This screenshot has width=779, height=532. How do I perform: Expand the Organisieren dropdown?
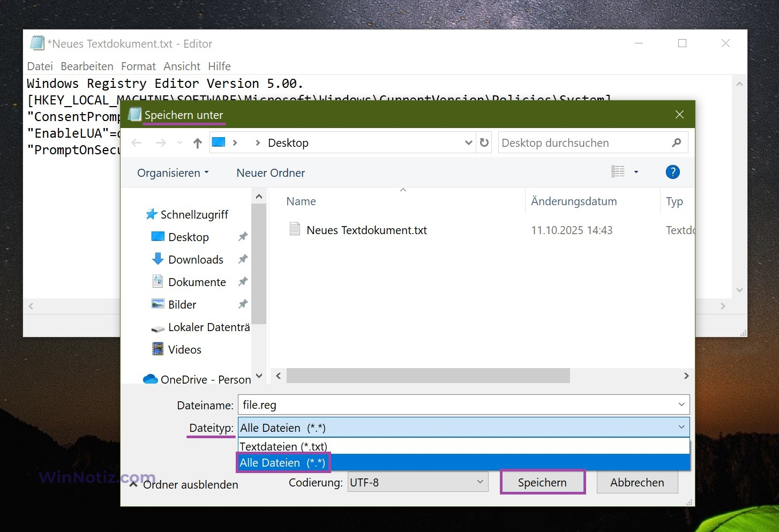173,173
